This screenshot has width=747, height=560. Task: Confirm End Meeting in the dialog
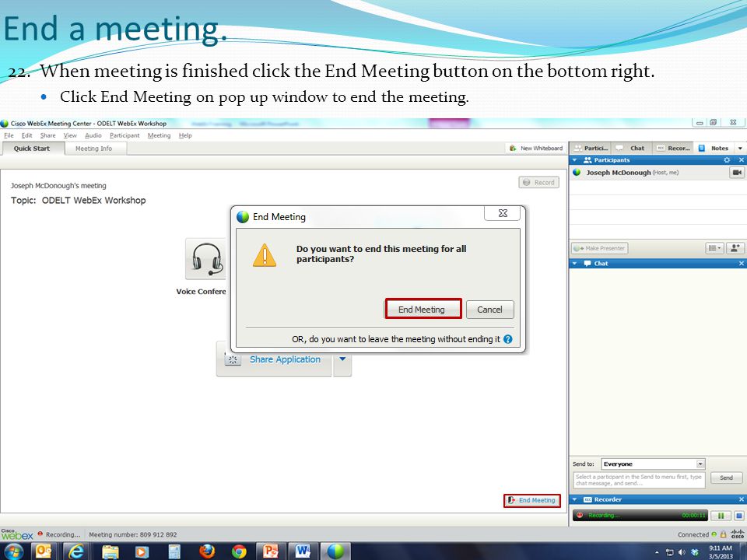[423, 309]
